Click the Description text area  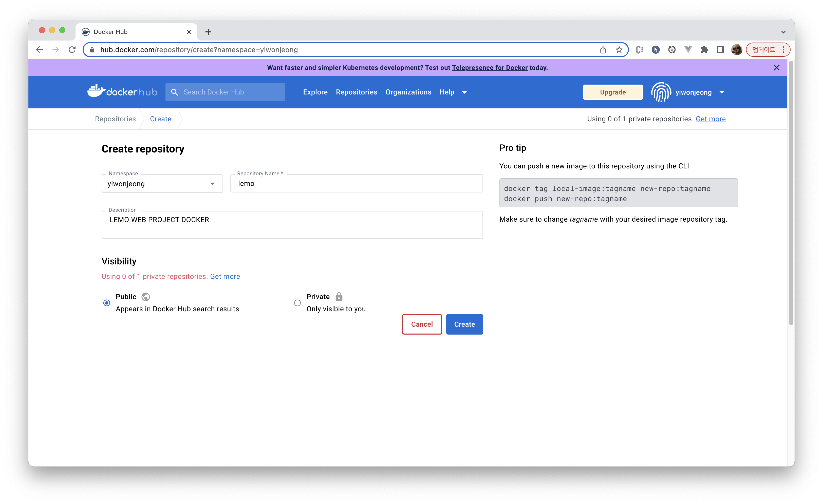(x=292, y=225)
